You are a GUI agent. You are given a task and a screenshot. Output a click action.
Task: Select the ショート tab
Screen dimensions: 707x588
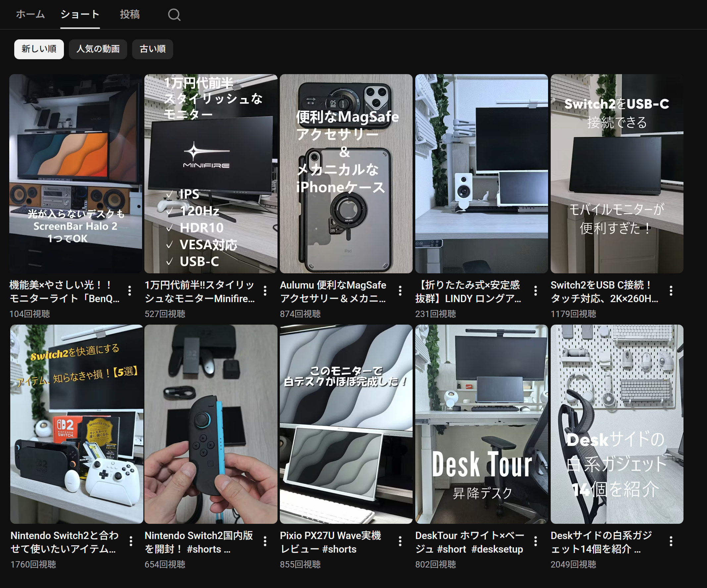80,15
